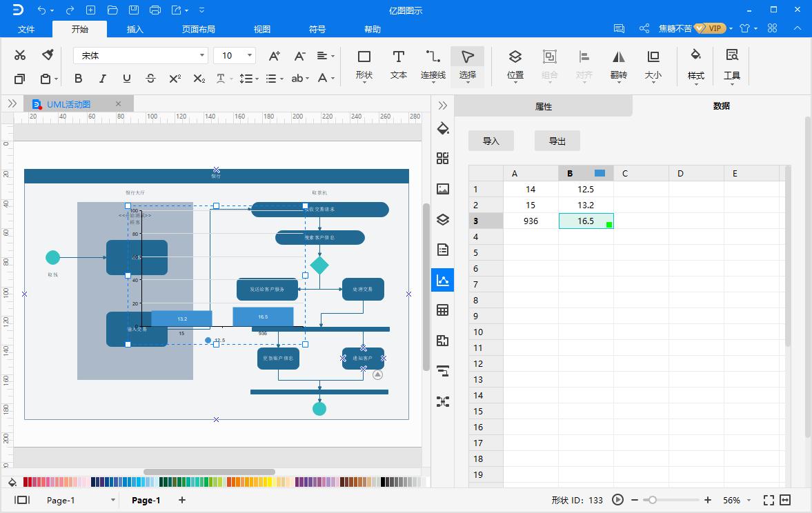Open the chart panel in sidebar

[x=443, y=280]
